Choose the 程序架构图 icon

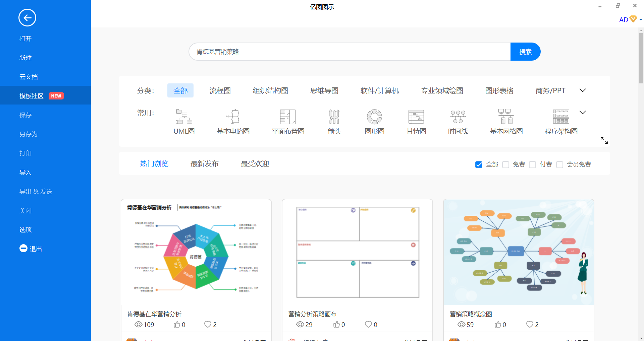[x=561, y=117]
